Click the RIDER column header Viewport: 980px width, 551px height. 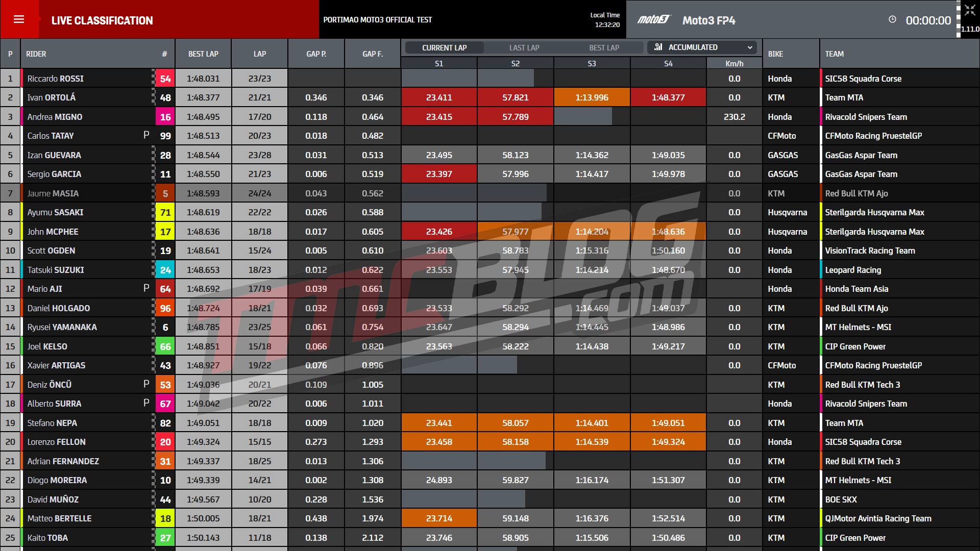pyautogui.click(x=36, y=54)
